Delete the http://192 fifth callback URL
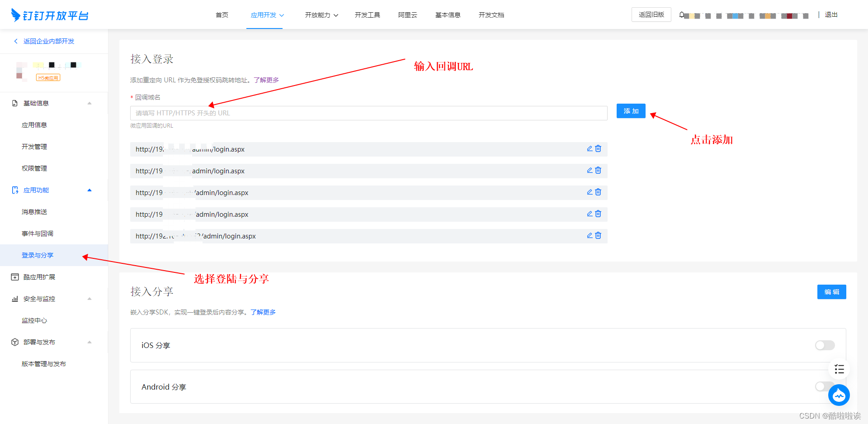 pos(598,235)
